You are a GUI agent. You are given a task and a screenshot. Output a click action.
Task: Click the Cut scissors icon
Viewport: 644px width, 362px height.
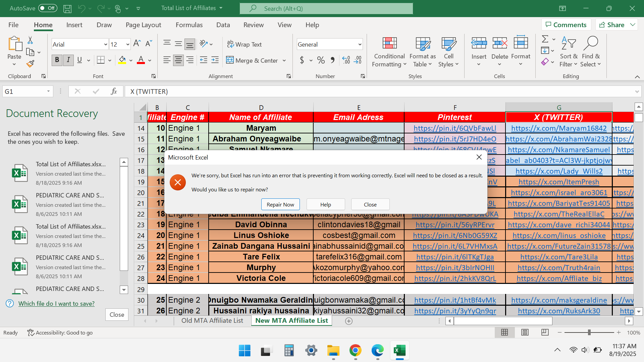pos(30,41)
